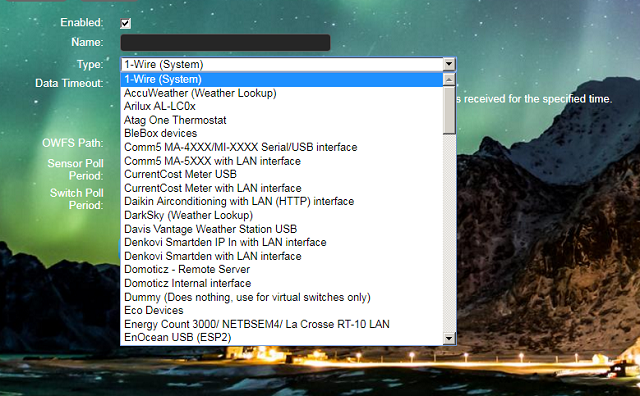Click the Type combo box showing 1-Wire (System)

tap(288, 64)
